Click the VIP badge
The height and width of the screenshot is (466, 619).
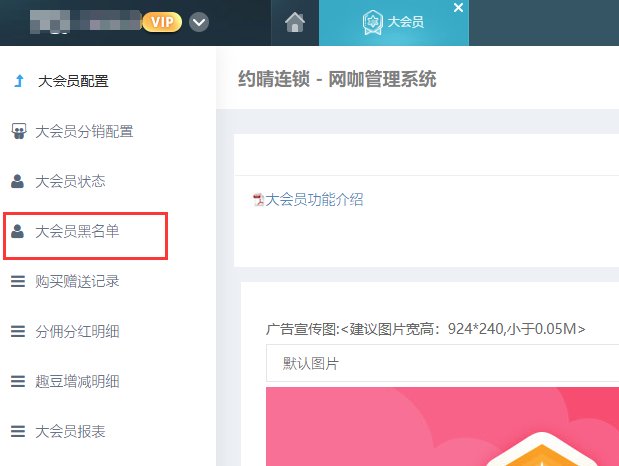[x=162, y=22]
